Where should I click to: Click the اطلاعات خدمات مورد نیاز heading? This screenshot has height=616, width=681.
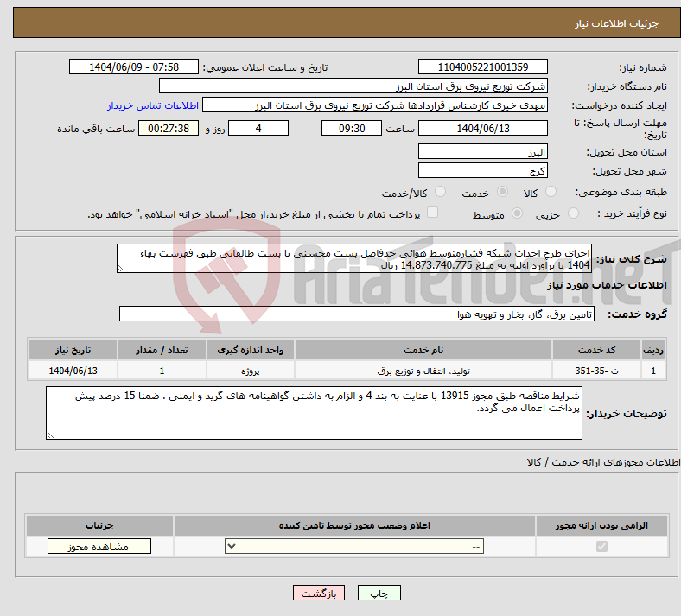[x=607, y=285]
